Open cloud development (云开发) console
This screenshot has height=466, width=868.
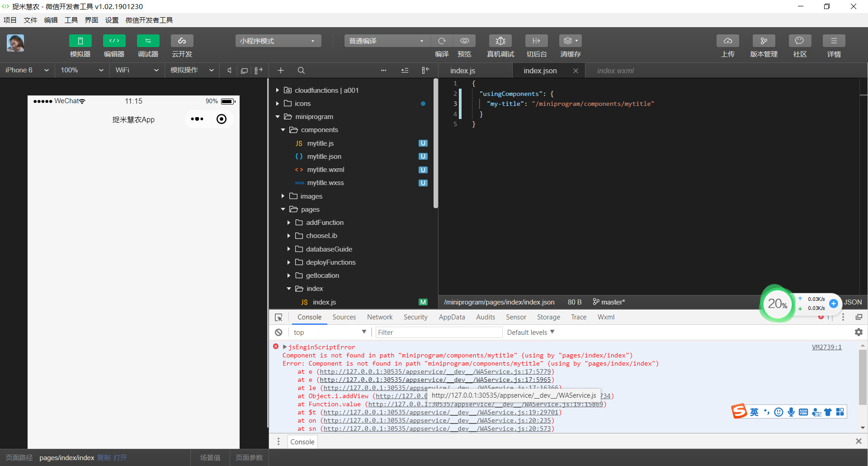(182, 41)
